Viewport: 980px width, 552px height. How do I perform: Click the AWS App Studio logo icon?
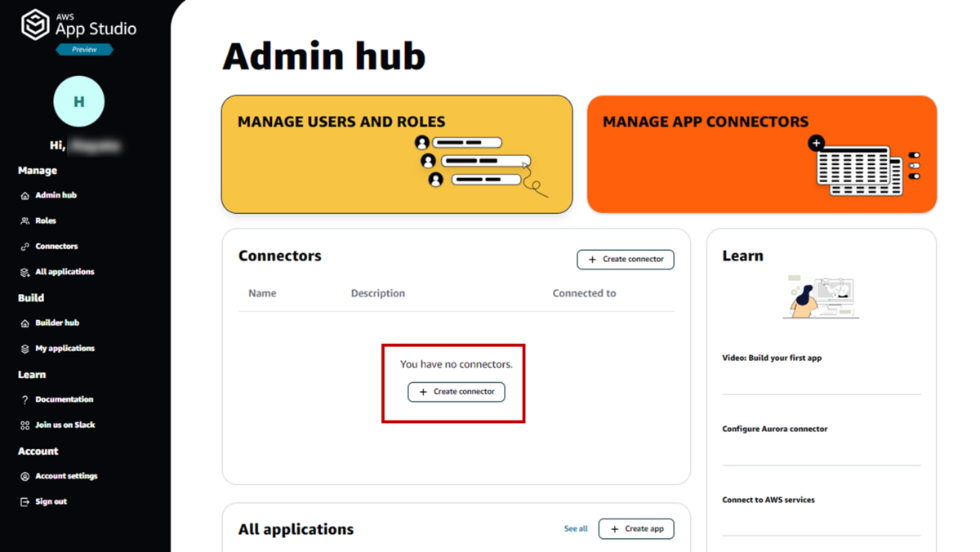pyautogui.click(x=35, y=24)
